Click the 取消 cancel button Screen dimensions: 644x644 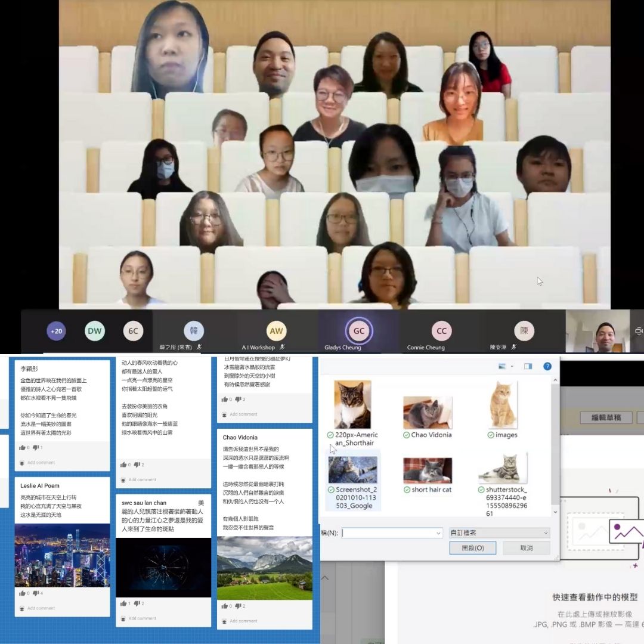[x=527, y=547]
